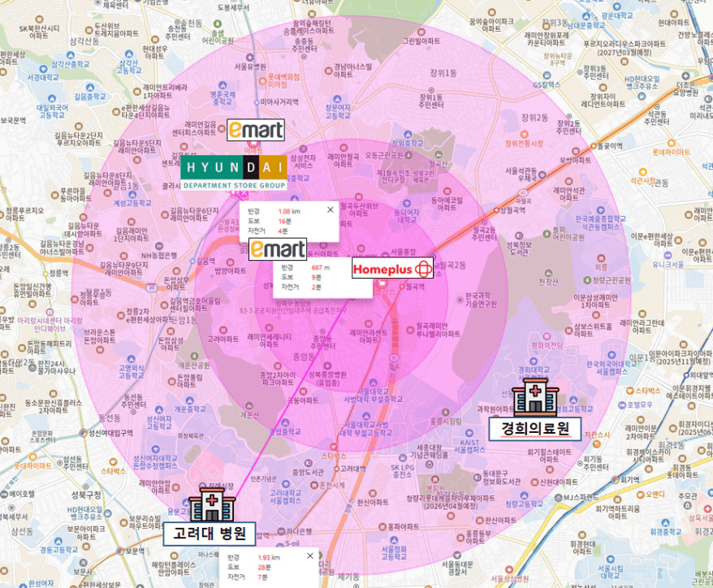Select the Homeplus logo marker
The width and height of the screenshot is (713, 588).
pyautogui.click(x=393, y=269)
